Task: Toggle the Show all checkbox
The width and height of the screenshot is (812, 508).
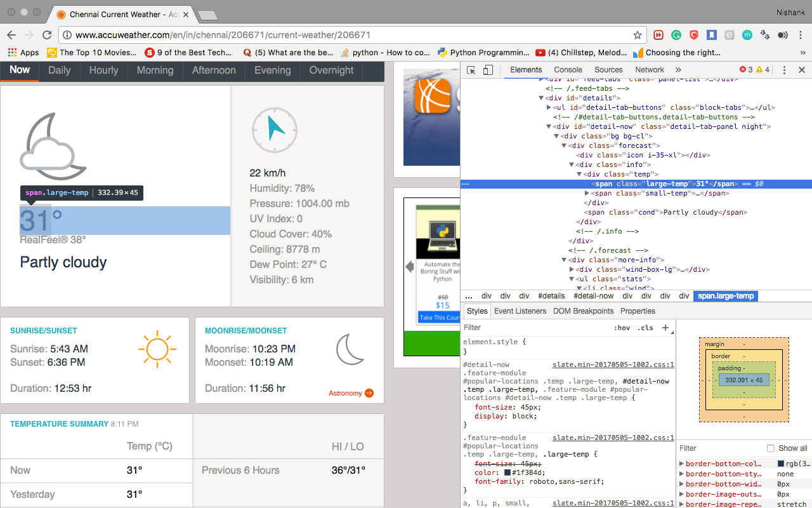Action: pyautogui.click(x=771, y=448)
